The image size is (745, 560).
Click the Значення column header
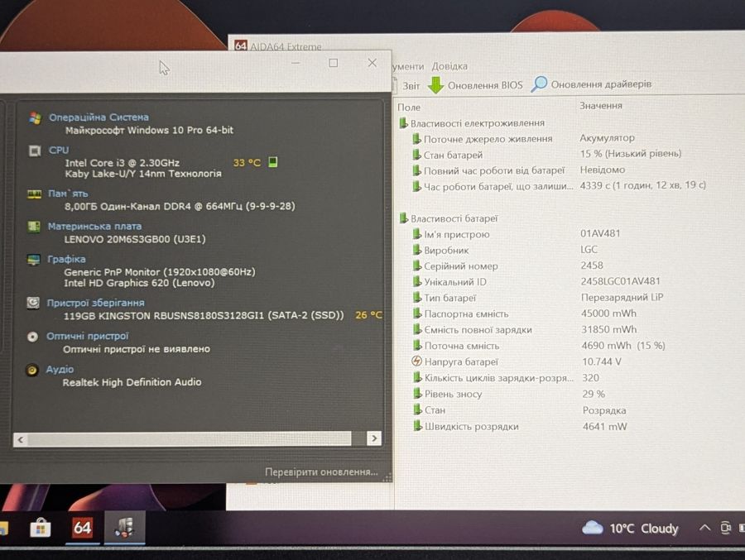coord(601,105)
